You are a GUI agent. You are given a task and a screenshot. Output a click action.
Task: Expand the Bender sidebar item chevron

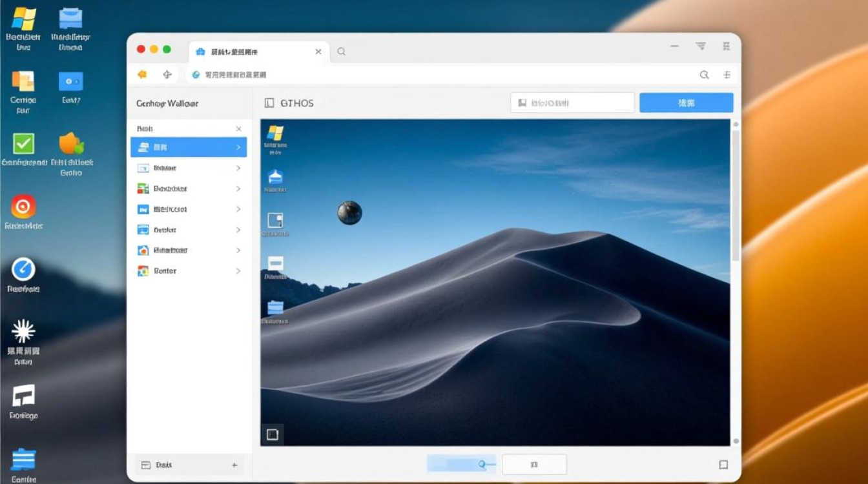coord(238,271)
